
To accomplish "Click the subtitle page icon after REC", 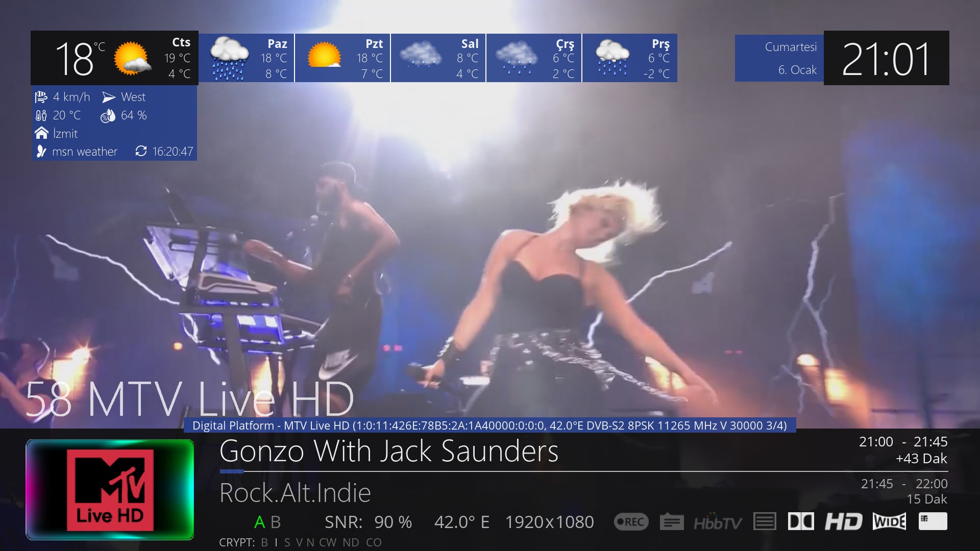I will pyautogui.click(x=672, y=521).
